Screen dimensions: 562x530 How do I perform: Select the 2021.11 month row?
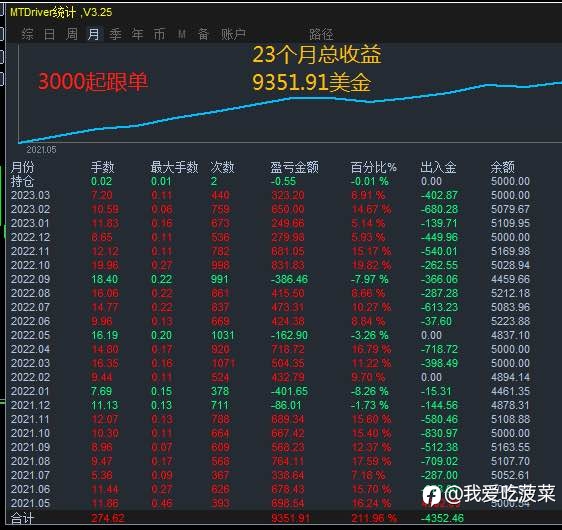[271, 419]
